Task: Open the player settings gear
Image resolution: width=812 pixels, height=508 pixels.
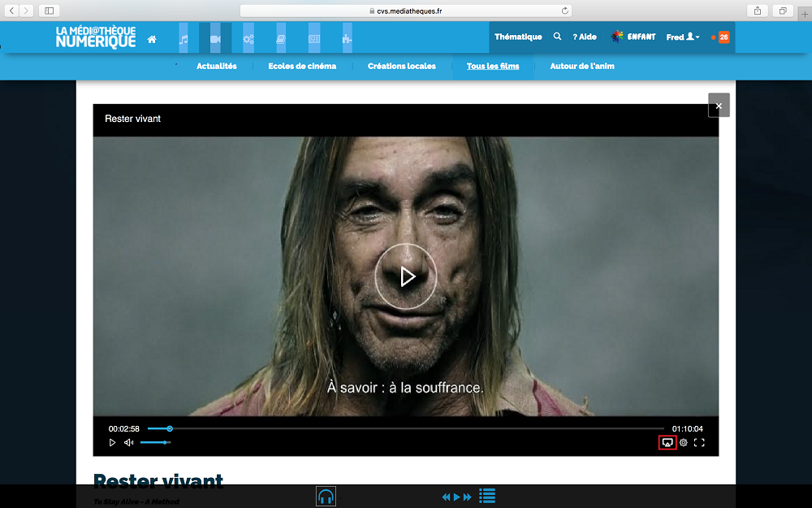Action: point(684,443)
